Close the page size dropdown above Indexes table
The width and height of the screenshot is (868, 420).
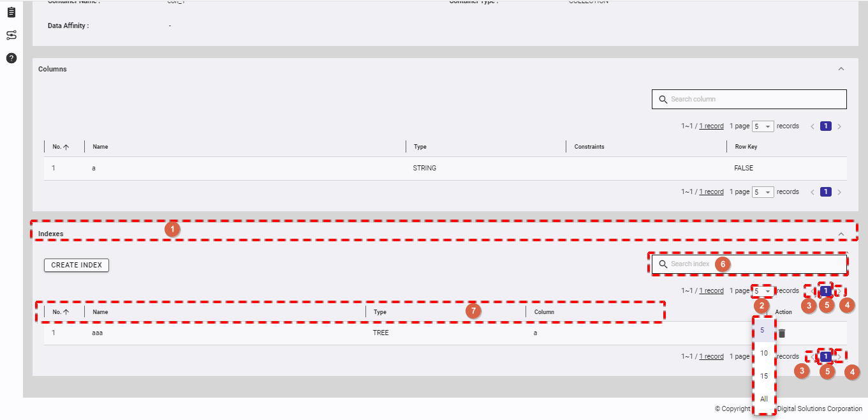point(763,291)
